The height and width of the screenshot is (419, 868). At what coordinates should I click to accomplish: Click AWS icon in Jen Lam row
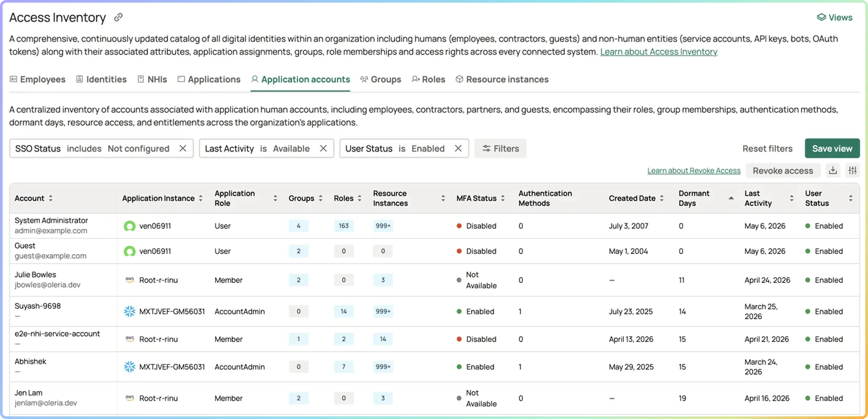coord(130,398)
